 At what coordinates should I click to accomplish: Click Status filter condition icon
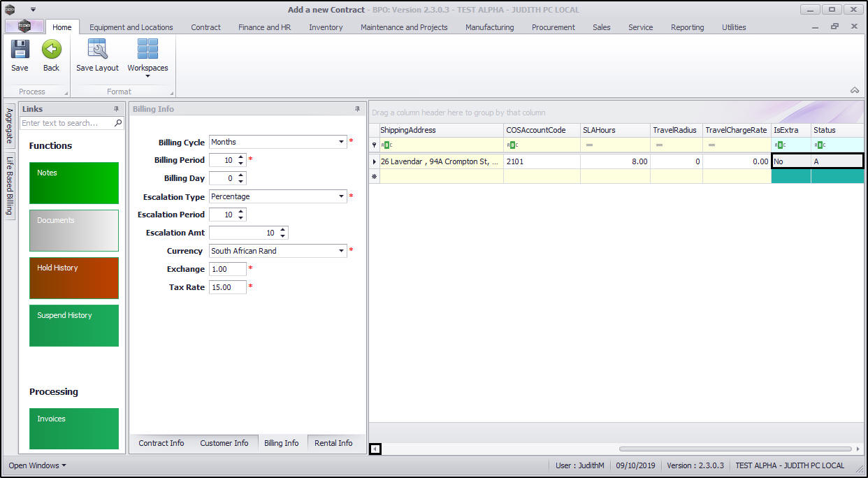(819, 145)
